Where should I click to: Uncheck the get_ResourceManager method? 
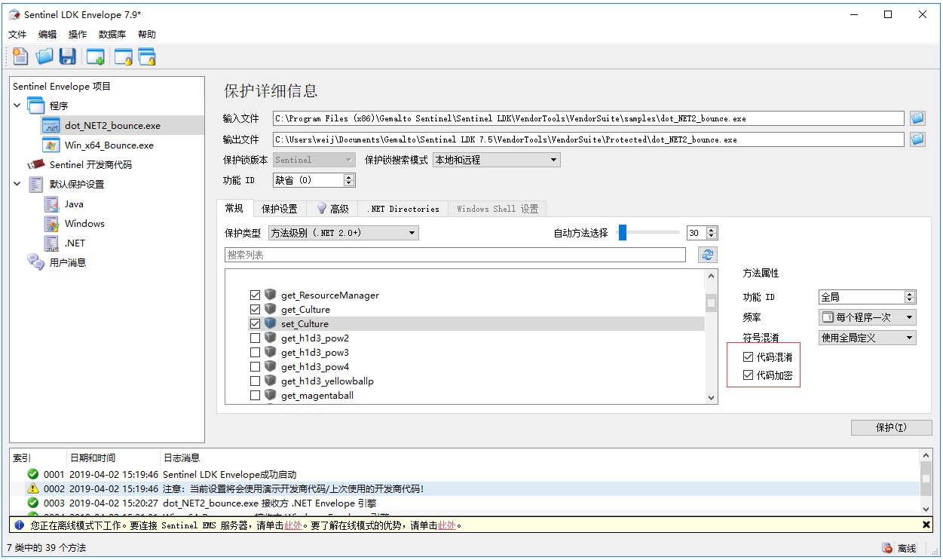[255, 295]
